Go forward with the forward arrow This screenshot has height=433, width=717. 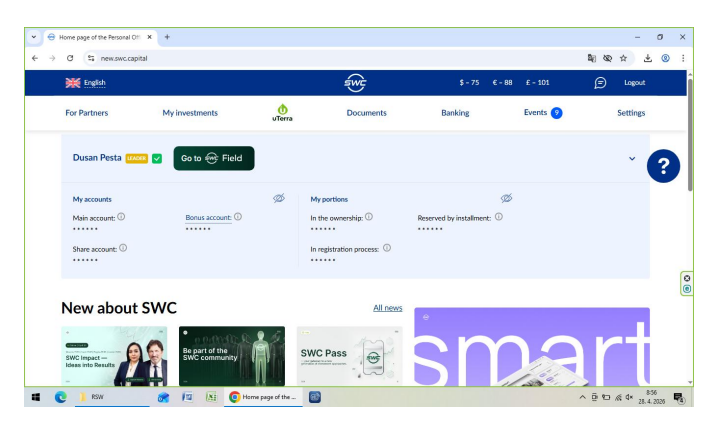(52, 58)
